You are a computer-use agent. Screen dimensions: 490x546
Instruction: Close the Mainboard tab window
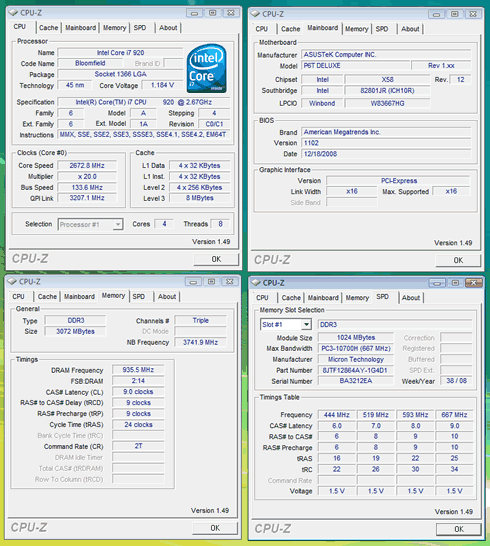(x=473, y=14)
